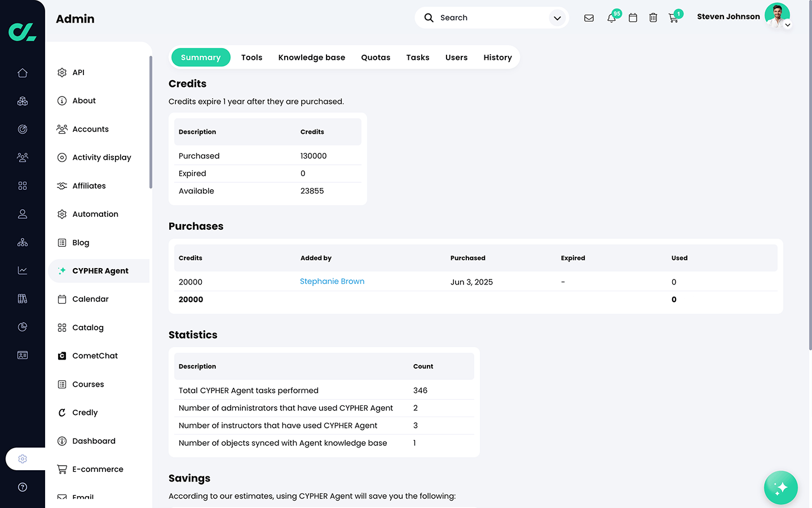812x508 pixels.
Task: Switch to the Knowledge base tab
Action: [x=311, y=58]
